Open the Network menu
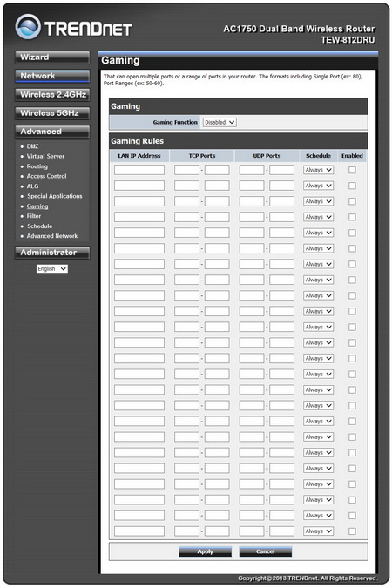This screenshot has height=588, width=392. click(x=52, y=76)
